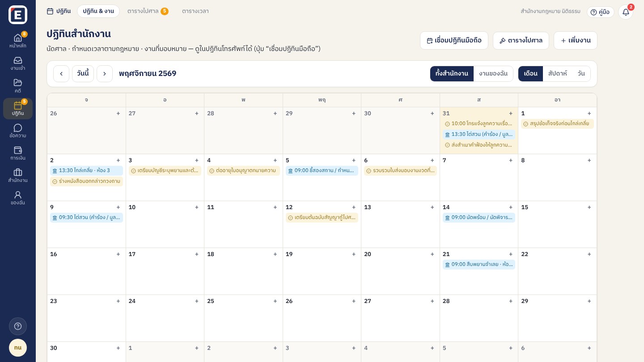
Task: Open the คดี cases folder icon
Action: 18,86
